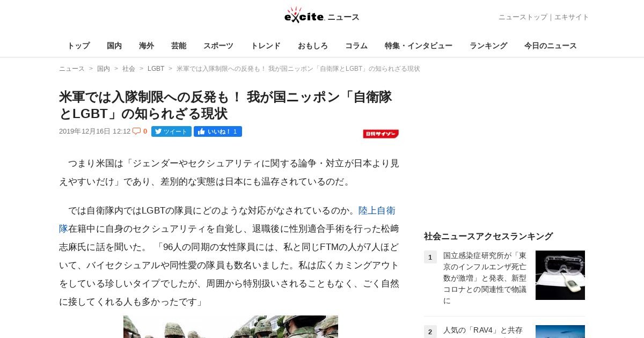The image size is (644, 338).
Task: Click the date 2019年12月16日 12:12
Action: tap(95, 131)
